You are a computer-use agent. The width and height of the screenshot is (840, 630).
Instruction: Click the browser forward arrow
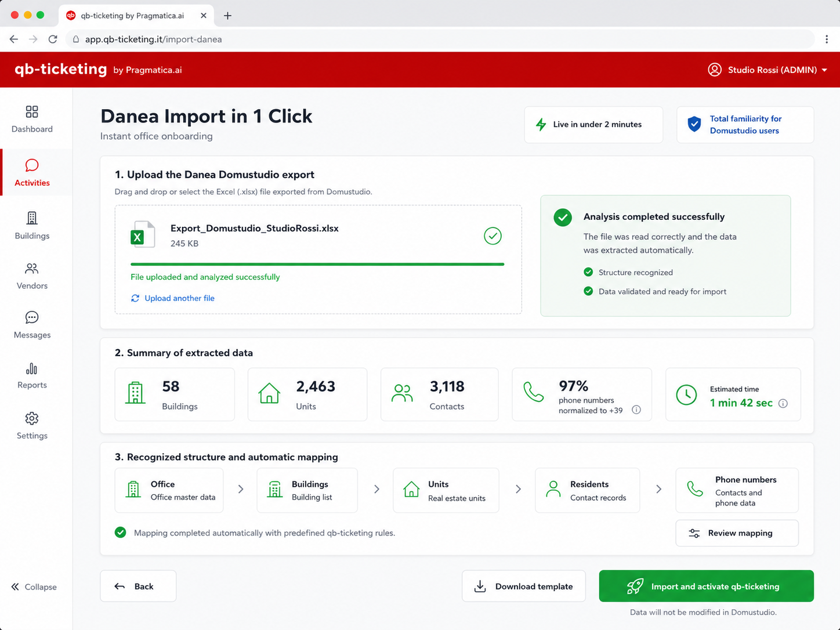pyautogui.click(x=33, y=39)
